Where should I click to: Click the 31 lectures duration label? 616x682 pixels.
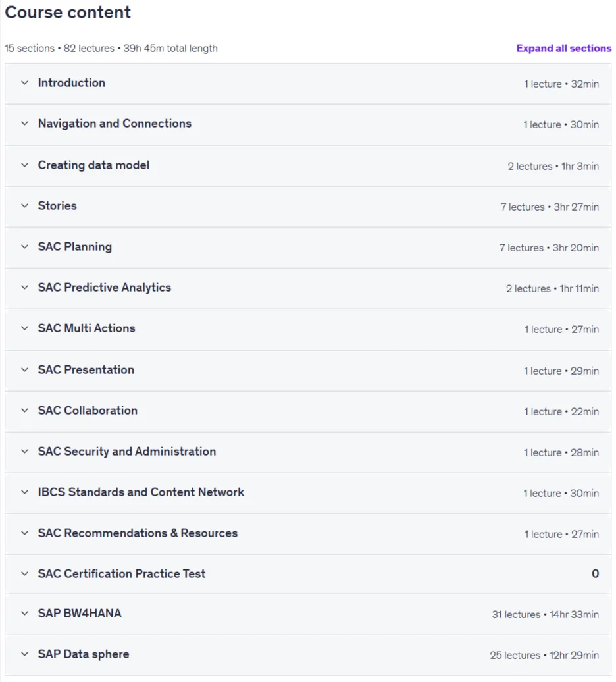pos(545,615)
